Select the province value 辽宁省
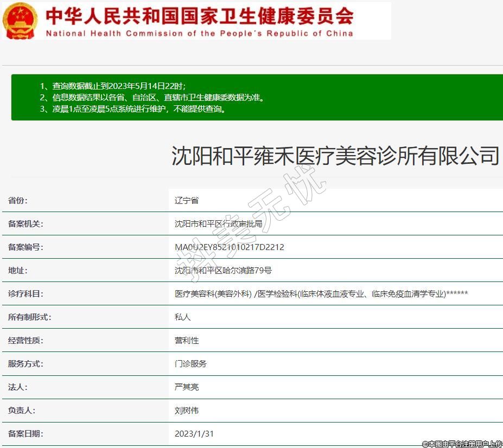Image resolution: width=503 pixels, height=448 pixels. [187, 201]
